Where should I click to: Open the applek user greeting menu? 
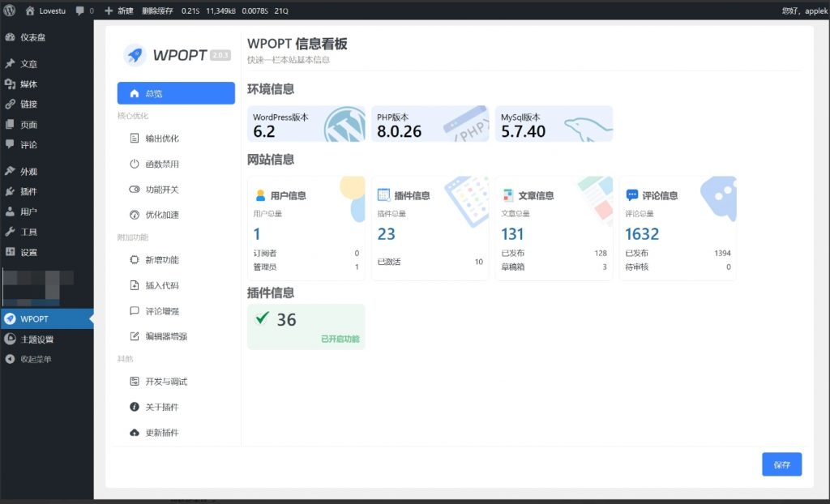[x=805, y=11]
